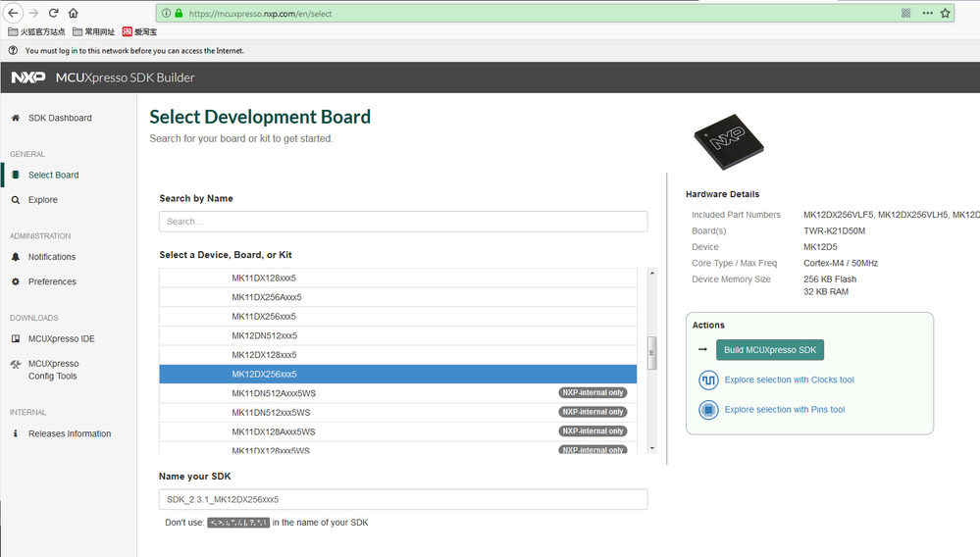Click the Pins tool chip icon
This screenshot has width=980, height=557.
tap(708, 410)
